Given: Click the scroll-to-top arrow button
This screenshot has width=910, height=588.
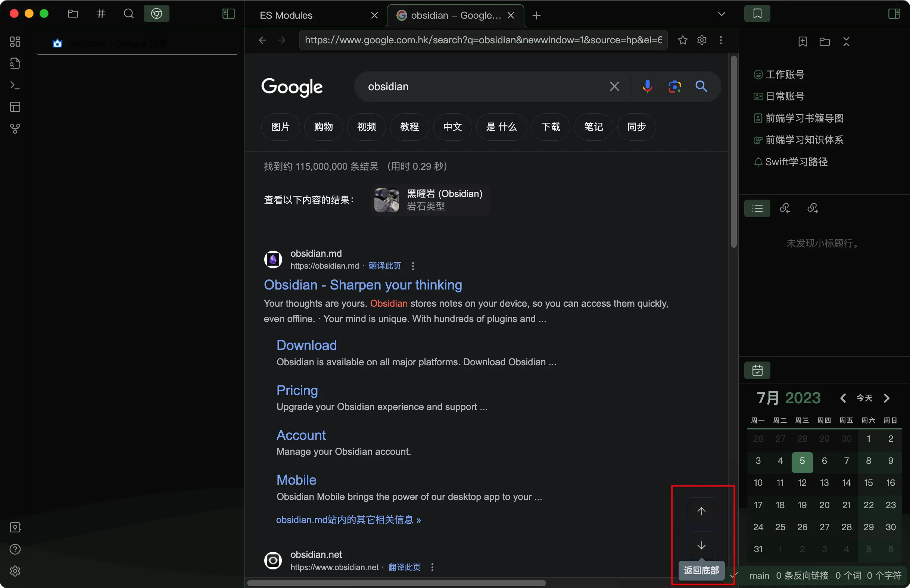Looking at the screenshot, I should (701, 511).
